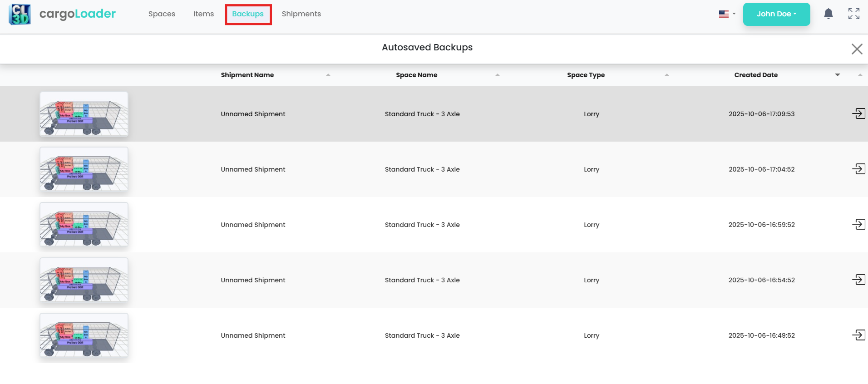Select the Backups tab

[x=248, y=14]
